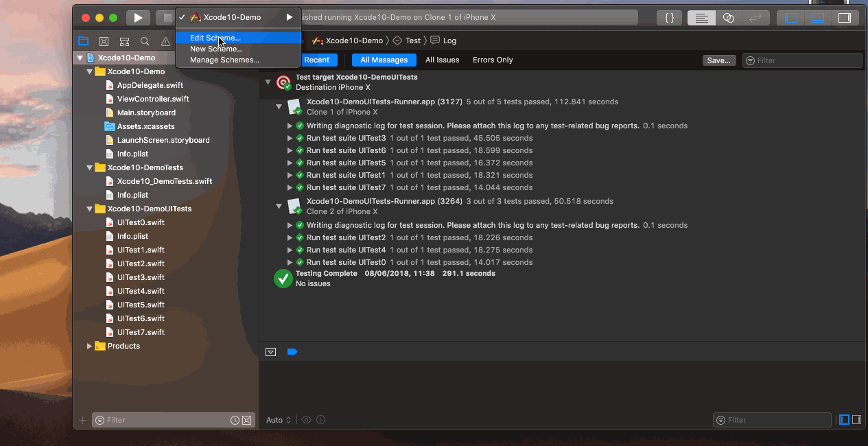Select the Issue navigator warning icon

(165, 41)
